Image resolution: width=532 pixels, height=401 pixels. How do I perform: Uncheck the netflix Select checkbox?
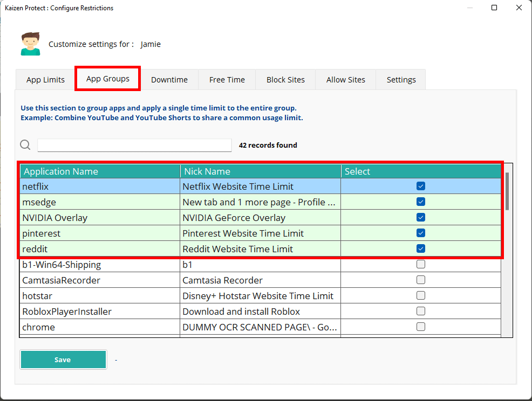click(421, 186)
